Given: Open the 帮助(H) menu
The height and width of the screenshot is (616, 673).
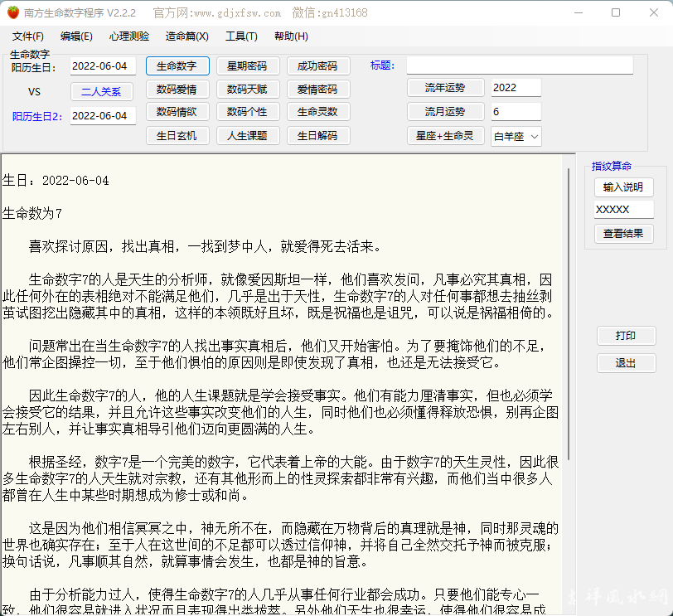Looking at the screenshot, I should coord(291,36).
